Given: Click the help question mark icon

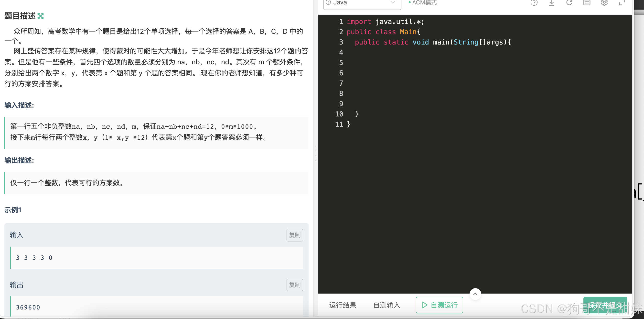Looking at the screenshot, I should point(534,3).
